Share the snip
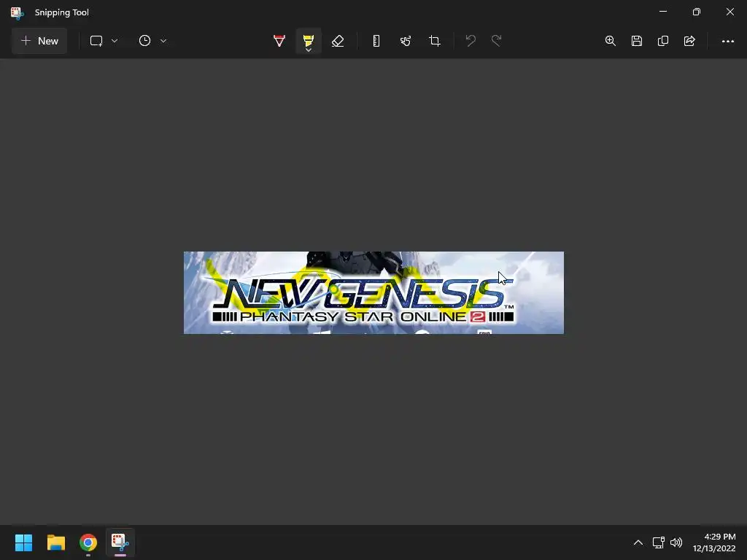 point(689,41)
